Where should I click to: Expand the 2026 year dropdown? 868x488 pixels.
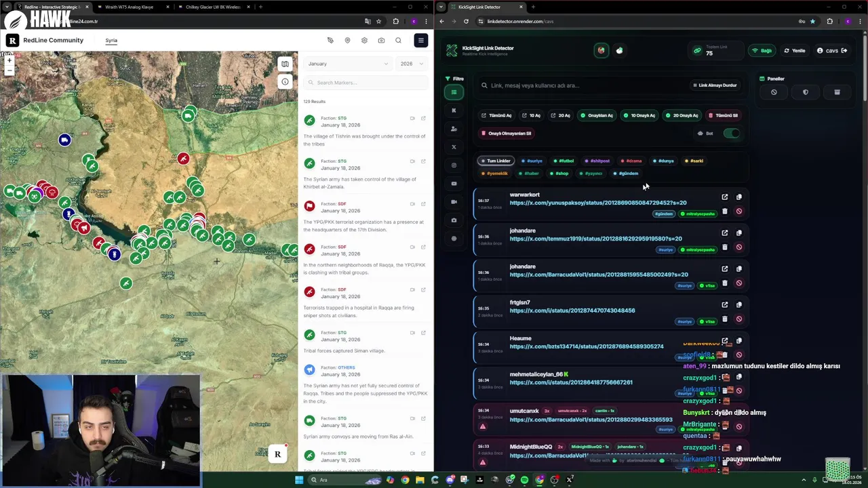412,64
